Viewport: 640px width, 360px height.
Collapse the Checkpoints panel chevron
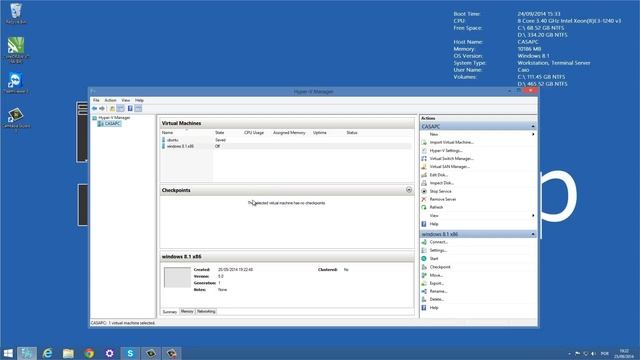(x=409, y=190)
